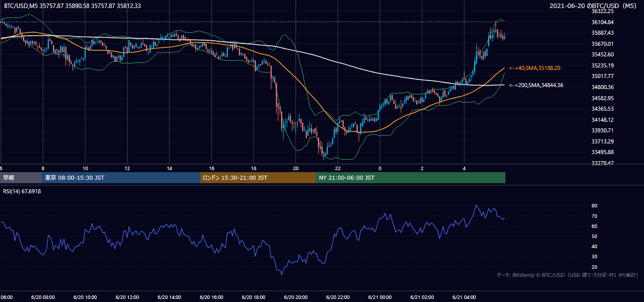Select the 40 SMA label reading 35188.20
The height and width of the screenshot is (302, 644).
click(x=535, y=68)
